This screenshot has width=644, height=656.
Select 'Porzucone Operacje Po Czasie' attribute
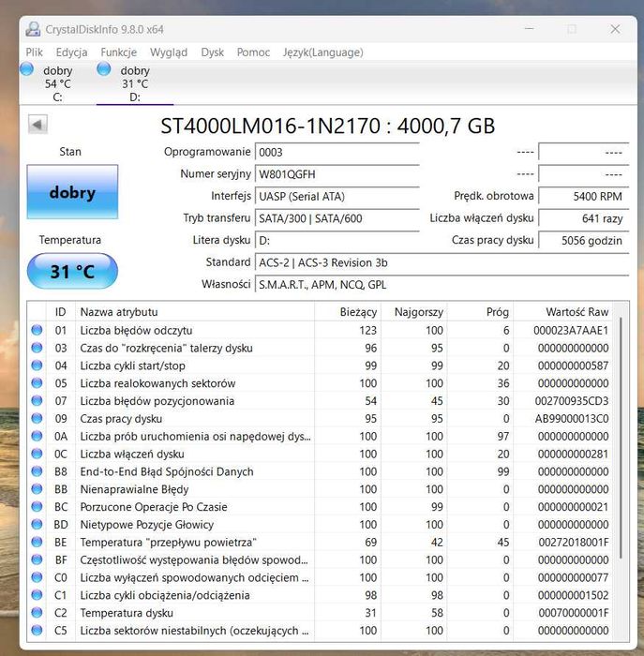click(154, 507)
